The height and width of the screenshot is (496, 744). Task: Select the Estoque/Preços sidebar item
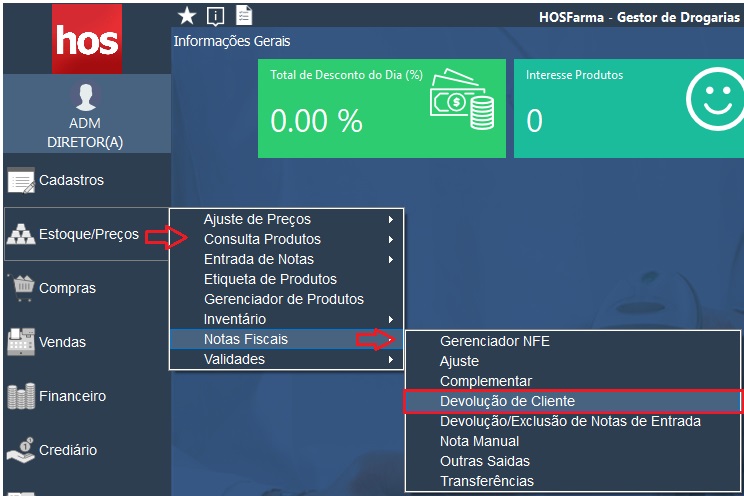87,234
